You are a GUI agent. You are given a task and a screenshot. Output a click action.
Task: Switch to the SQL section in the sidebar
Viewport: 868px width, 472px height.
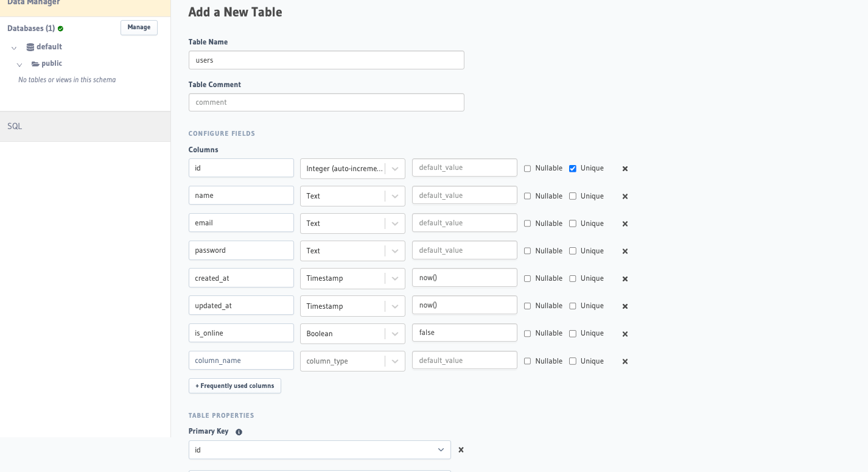click(14, 126)
